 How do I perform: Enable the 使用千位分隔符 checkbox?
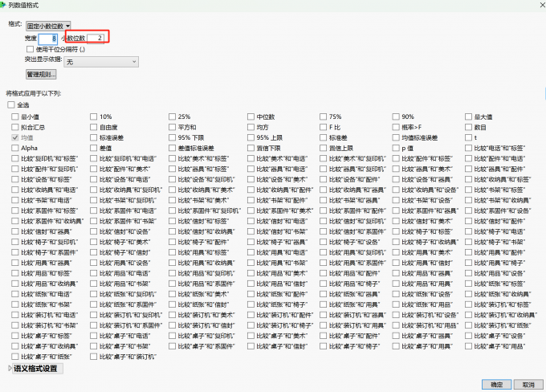click(x=30, y=49)
